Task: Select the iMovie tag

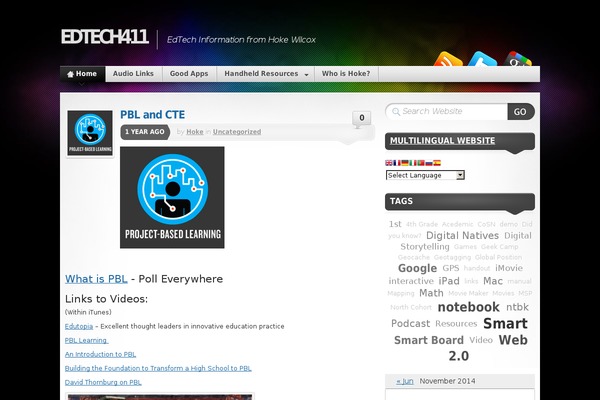Action: [509, 268]
